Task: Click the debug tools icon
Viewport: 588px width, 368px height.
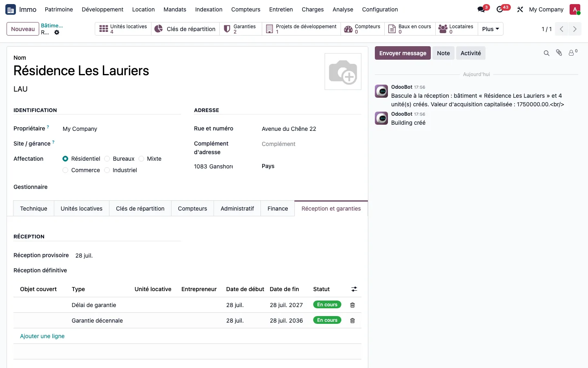Action: (x=520, y=9)
